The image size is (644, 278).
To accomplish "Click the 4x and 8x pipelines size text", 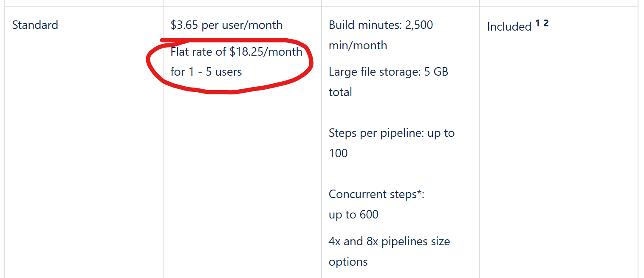I will 389,241.
